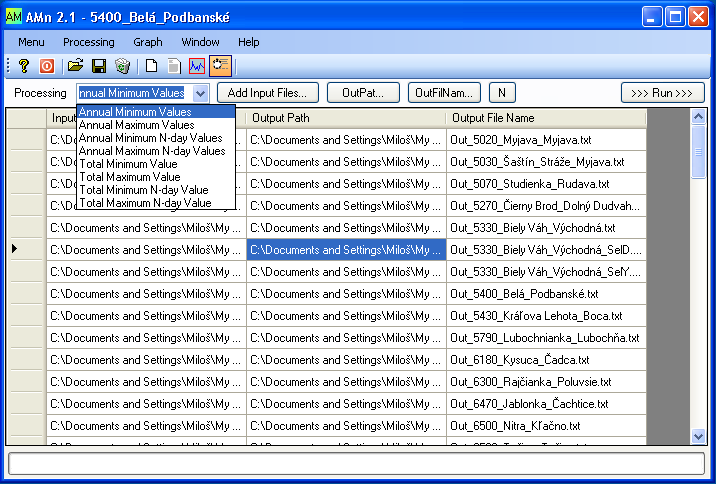
Task: Click the highlighted Output Path cell
Action: coord(346,249)
